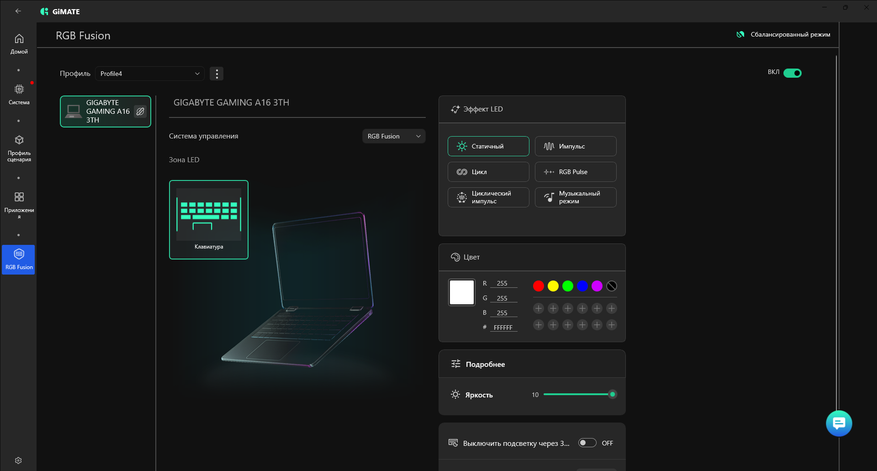Turn off the ВКЛ lighting switch
The height and width of the screenshot is (471, 877).
(x=792, y=73)
